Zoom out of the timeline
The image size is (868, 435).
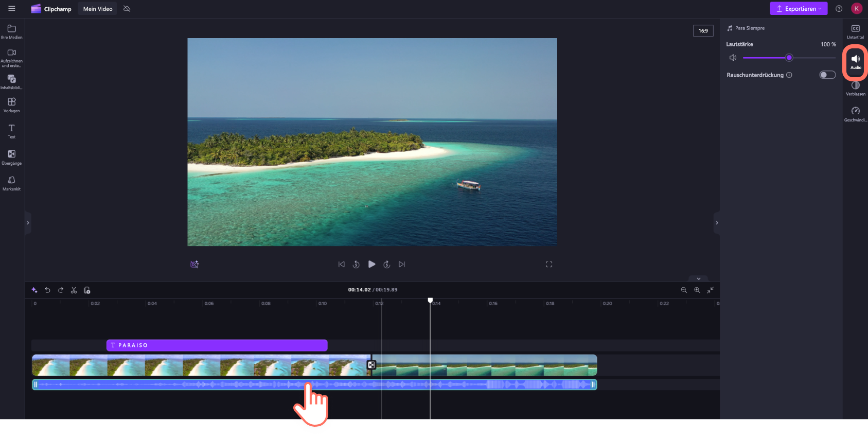[x=684, y=290]
